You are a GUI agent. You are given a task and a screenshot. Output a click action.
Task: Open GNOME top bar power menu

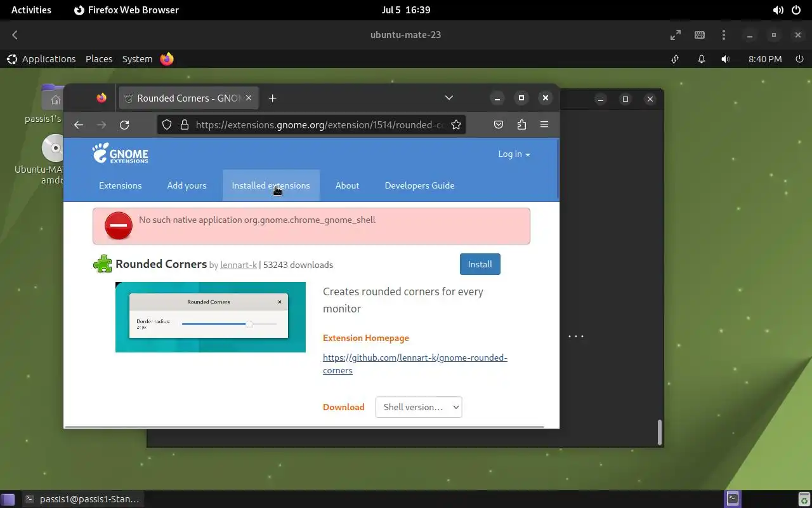[x=796, y=10]
